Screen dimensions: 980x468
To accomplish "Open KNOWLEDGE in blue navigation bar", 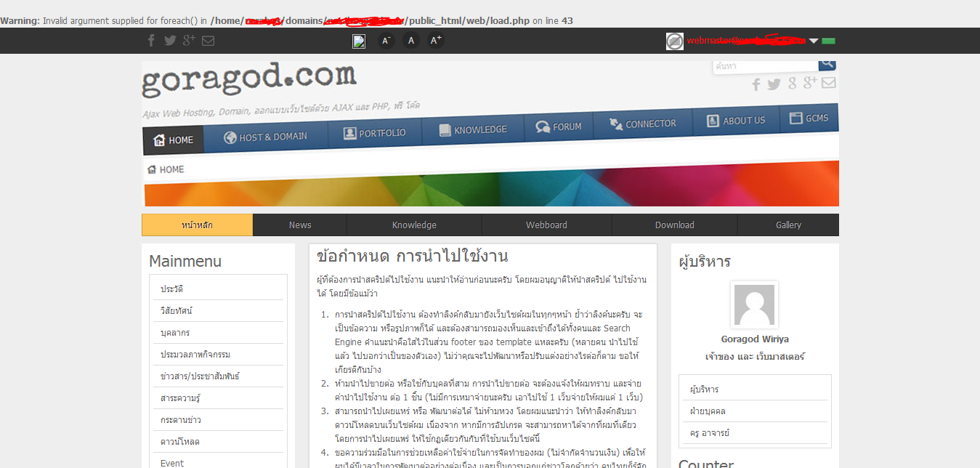I will click(474, 129).
